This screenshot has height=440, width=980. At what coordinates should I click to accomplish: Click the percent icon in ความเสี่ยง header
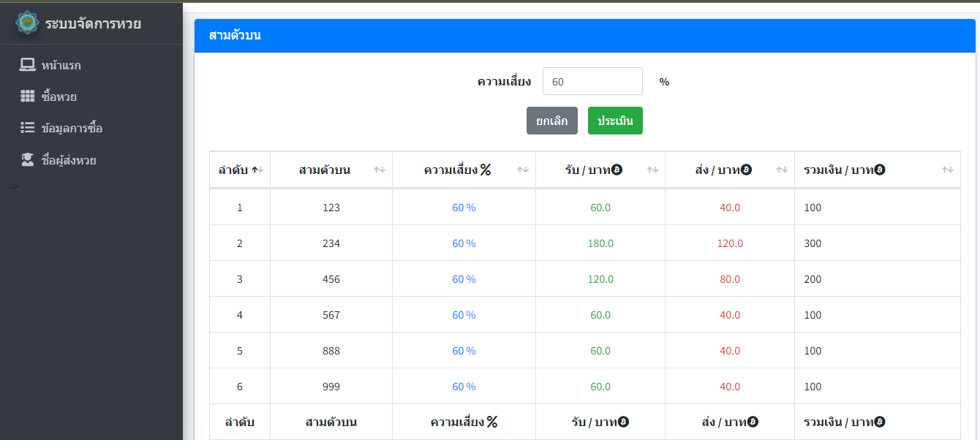pos(485,170)
